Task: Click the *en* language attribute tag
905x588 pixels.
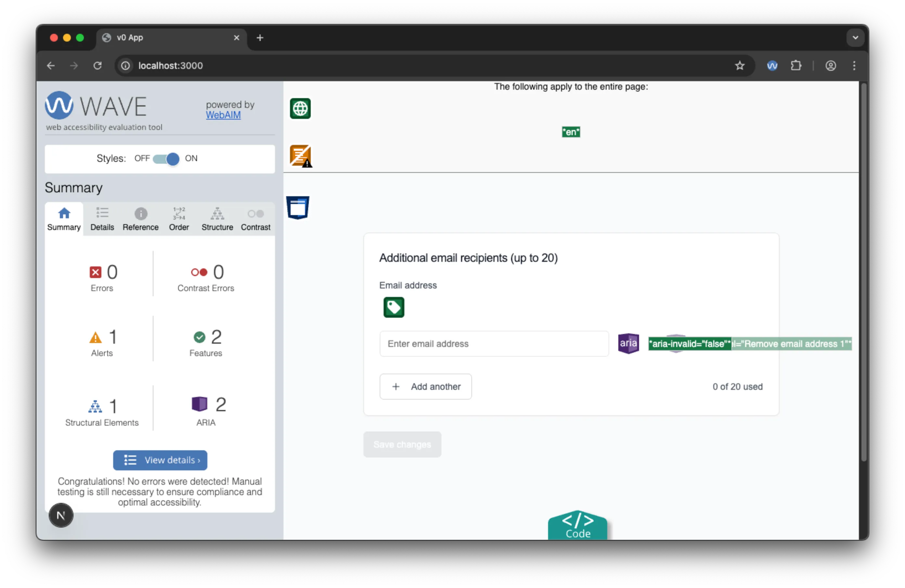Action: [x=571, y=132]
